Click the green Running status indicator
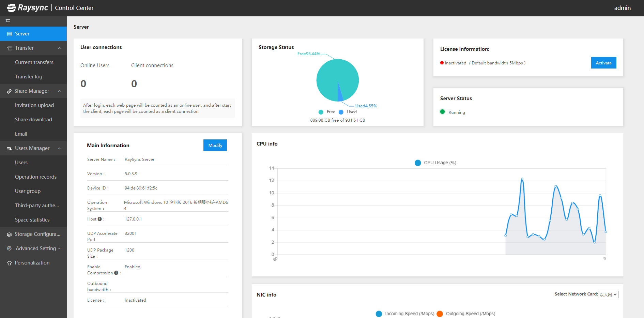644x318 pixels. tap(442, 112)
